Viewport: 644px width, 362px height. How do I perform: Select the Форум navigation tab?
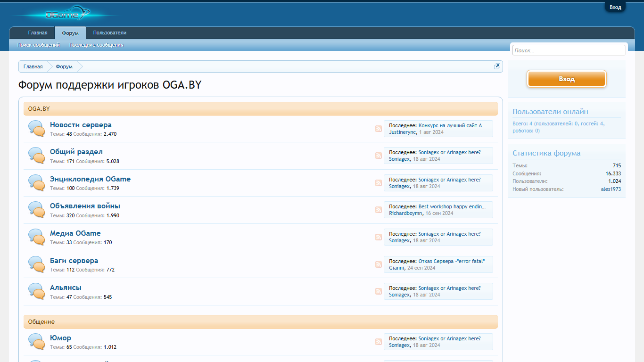pyautogui.click(x=70, y=33)
